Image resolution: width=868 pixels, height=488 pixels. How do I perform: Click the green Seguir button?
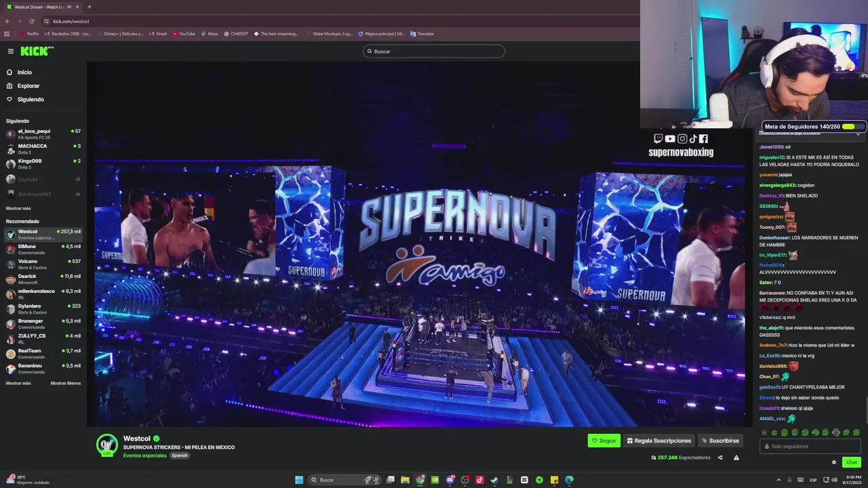[604, 441]
